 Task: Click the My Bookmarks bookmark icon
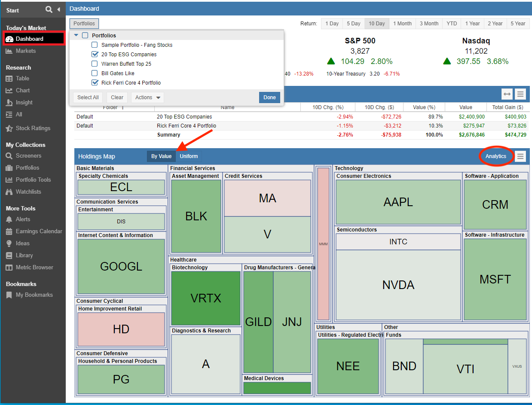(9, 295)
